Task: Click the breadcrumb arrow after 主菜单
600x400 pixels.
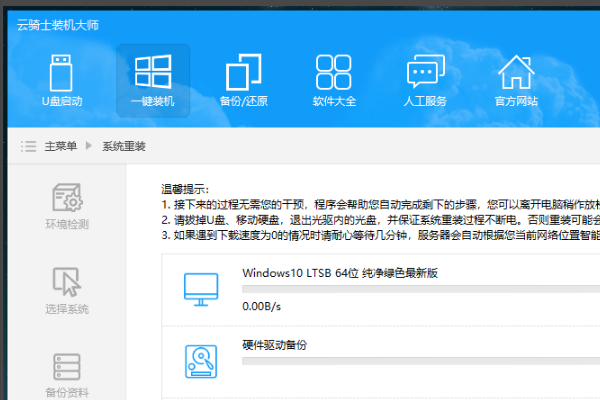Action: (x=89, y=145)
